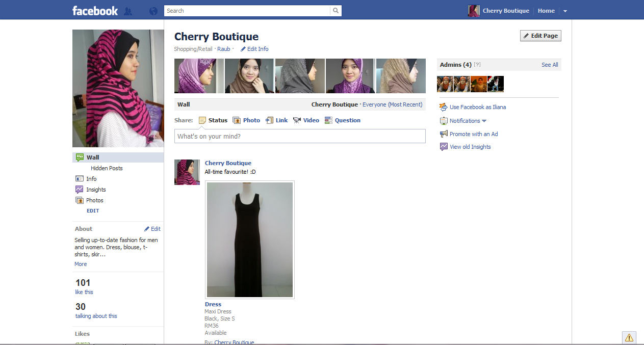
Task: Open the fifth beige hijab photo thumbnail
Action: pos(401,76)
